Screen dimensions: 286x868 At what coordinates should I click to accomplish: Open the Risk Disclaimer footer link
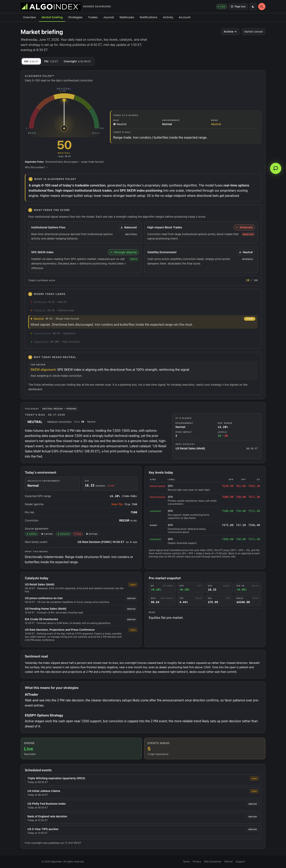coord(213,862)
